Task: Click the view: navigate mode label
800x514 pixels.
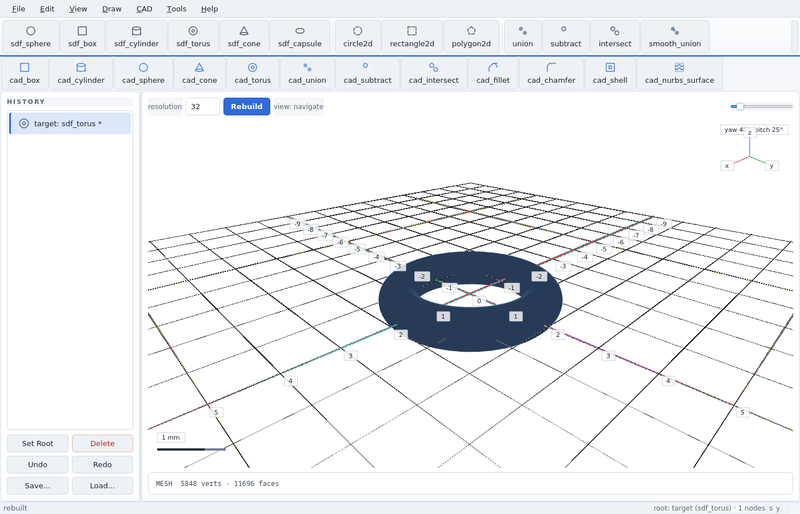Action: coord(298,107)
